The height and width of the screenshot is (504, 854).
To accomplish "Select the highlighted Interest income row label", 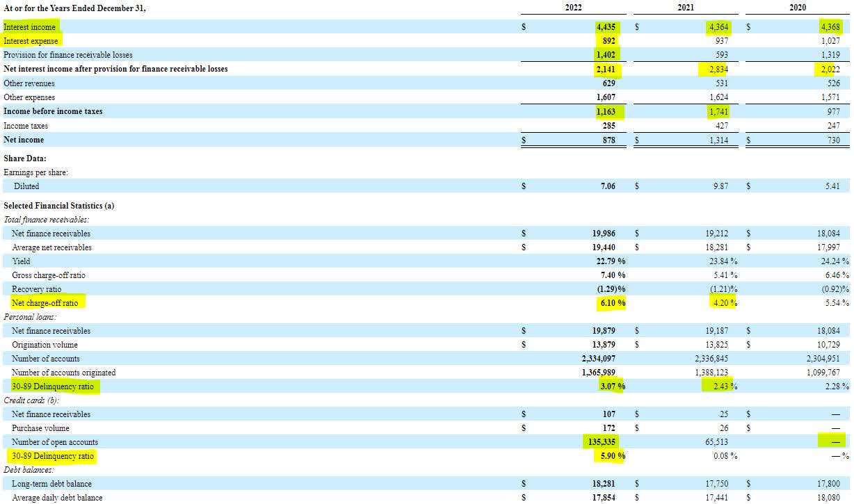I will coord(29,26).
